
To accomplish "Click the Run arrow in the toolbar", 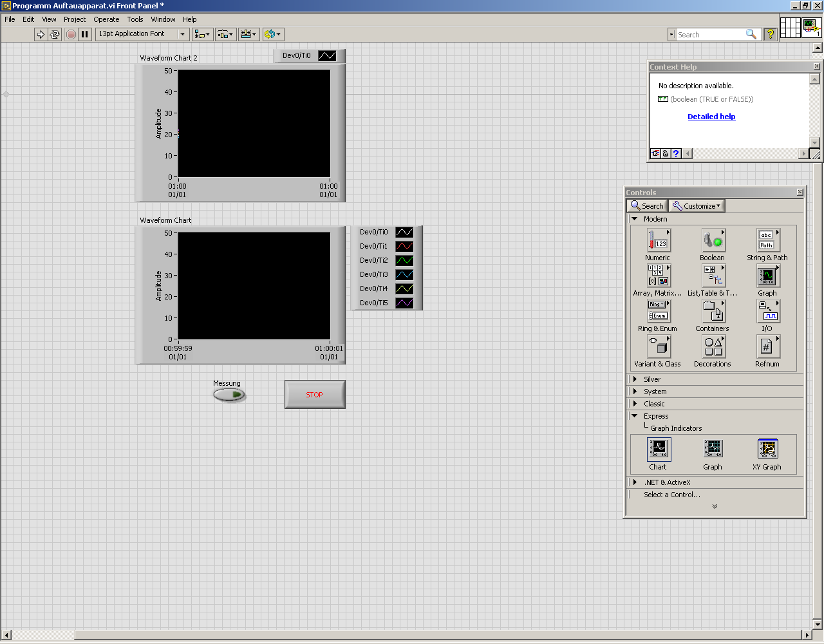I will point(41,34).
